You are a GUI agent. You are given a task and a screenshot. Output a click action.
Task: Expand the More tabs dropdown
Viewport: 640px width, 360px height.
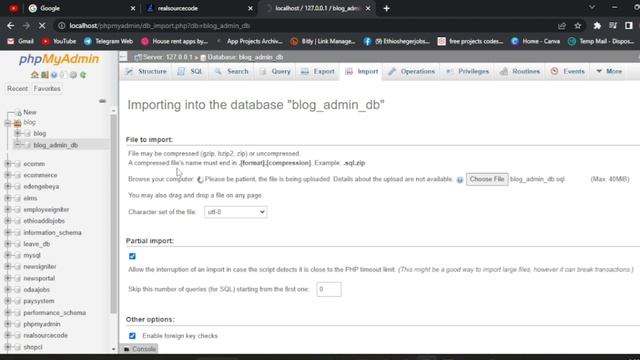(x=609, y=71)
